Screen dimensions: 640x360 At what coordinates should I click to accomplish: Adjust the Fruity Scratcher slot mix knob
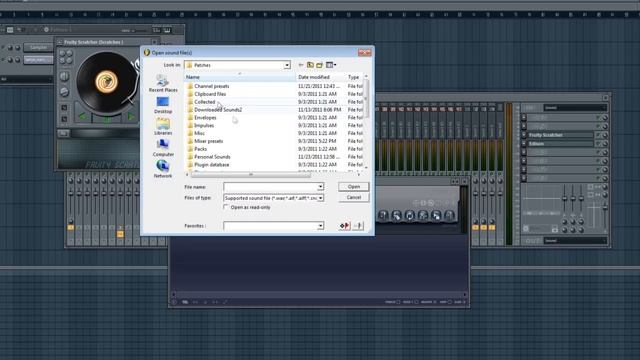click(605, 135)
